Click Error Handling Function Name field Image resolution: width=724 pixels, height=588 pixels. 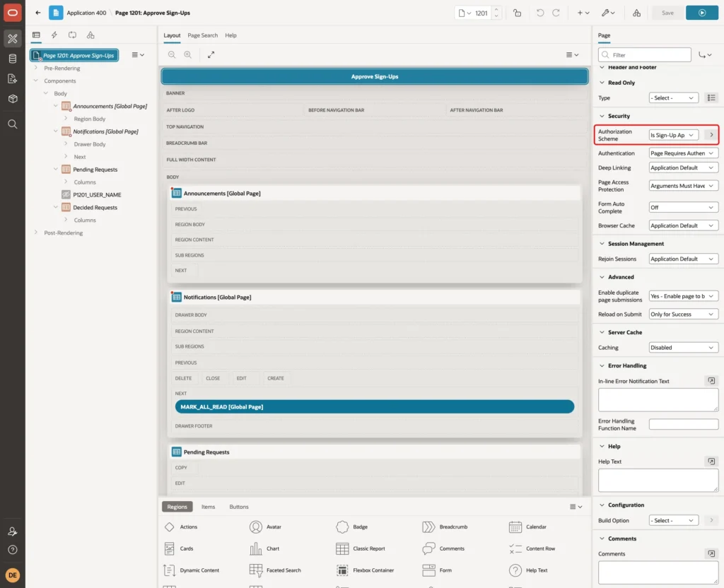684,424
